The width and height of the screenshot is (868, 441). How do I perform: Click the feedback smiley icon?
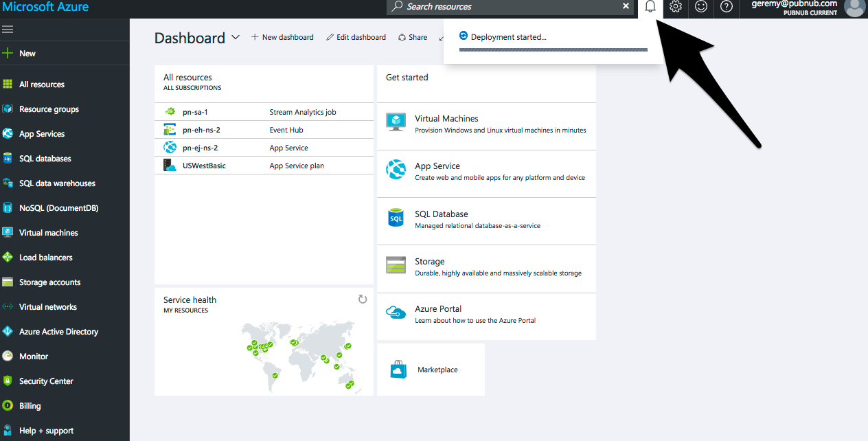700,8
